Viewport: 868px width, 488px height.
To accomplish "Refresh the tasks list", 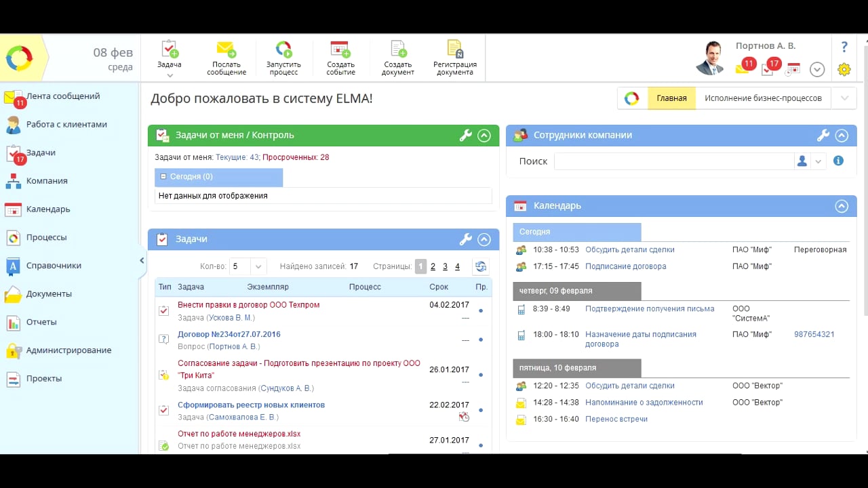I will [481, 266].
